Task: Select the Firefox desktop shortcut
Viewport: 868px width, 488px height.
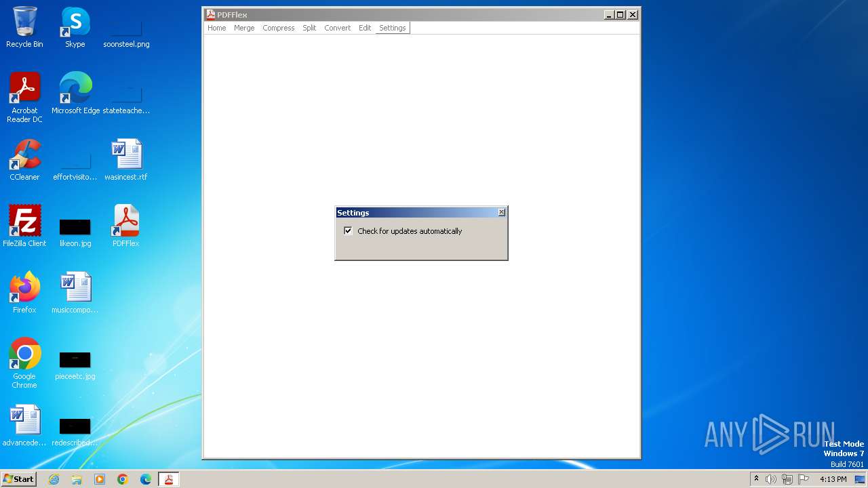Action: pyautogui.click(x=24, y=293)
